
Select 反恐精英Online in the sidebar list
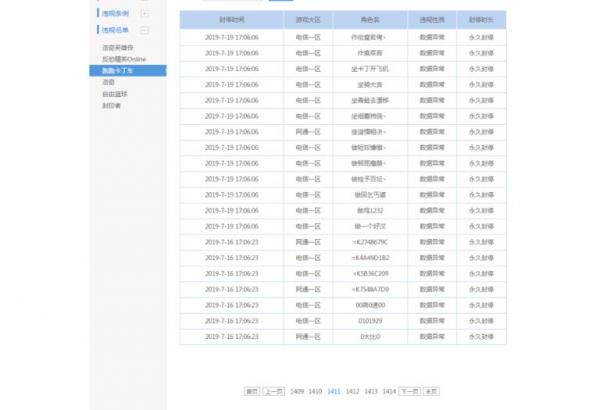(124, 59)
